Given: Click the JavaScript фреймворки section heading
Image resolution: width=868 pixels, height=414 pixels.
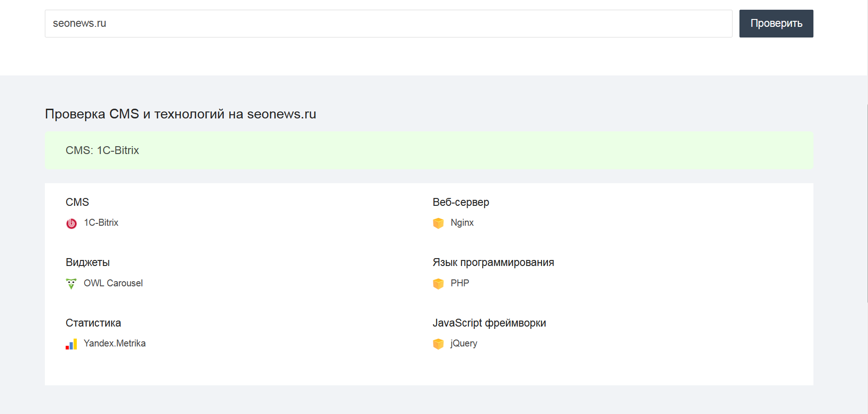Looking at the screenshot, I should [489, 323].
